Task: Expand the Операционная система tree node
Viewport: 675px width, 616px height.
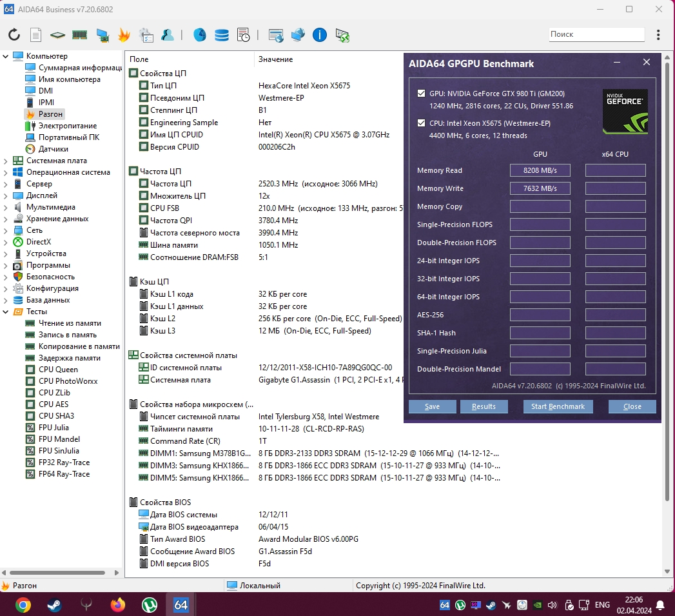Action: coord(5,172)
